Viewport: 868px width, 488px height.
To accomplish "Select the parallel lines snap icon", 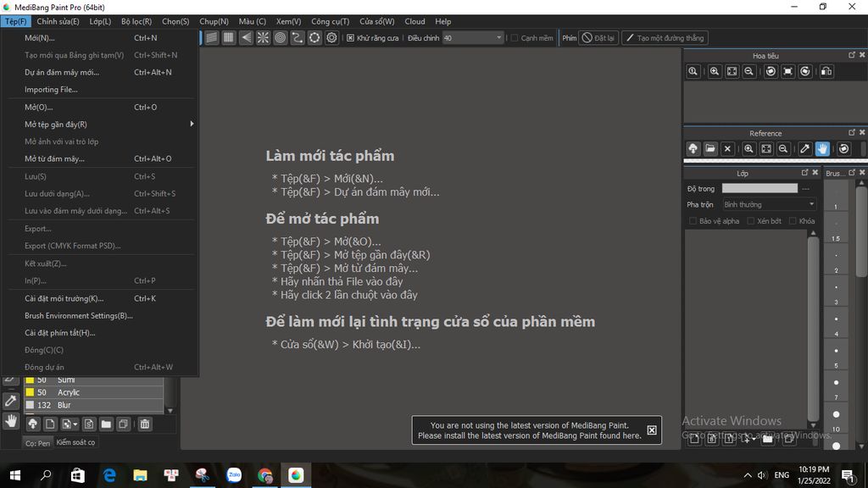I will coord(211,37).
